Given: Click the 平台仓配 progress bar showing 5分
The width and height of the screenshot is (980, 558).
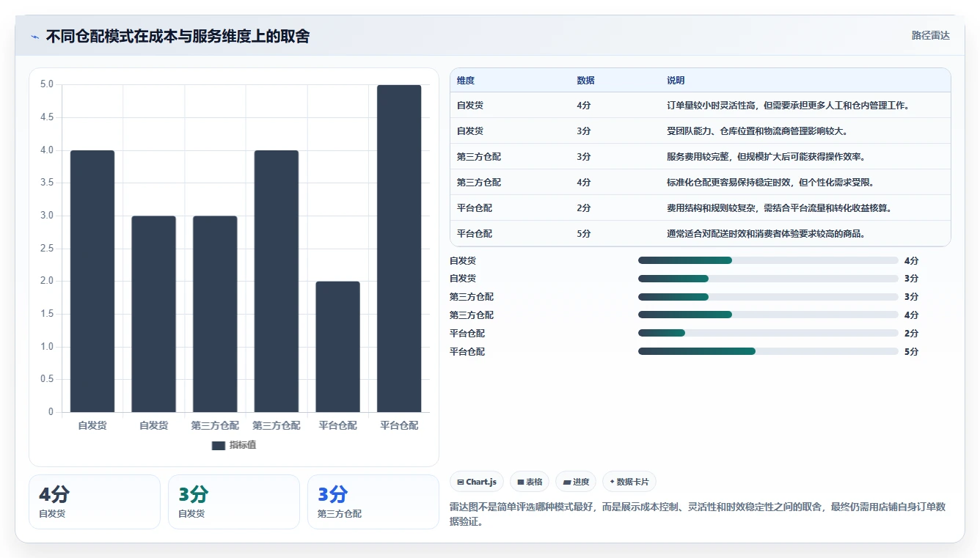Looking at the screenshot, I should point(768,351).
